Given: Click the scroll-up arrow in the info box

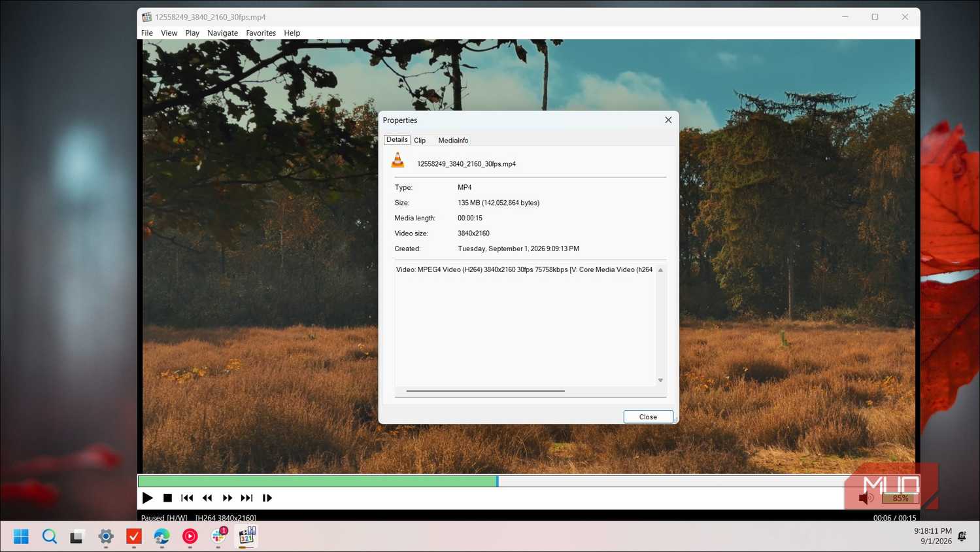Looking at the screenshot, I should point(660,270).
